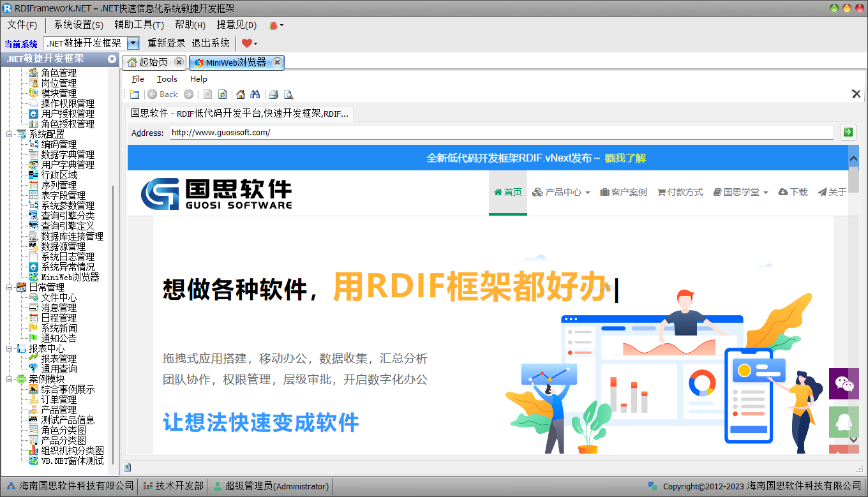Collapse the 系统配置 tree node
Viewport: 868px width, 497px height.
(10, 135)
